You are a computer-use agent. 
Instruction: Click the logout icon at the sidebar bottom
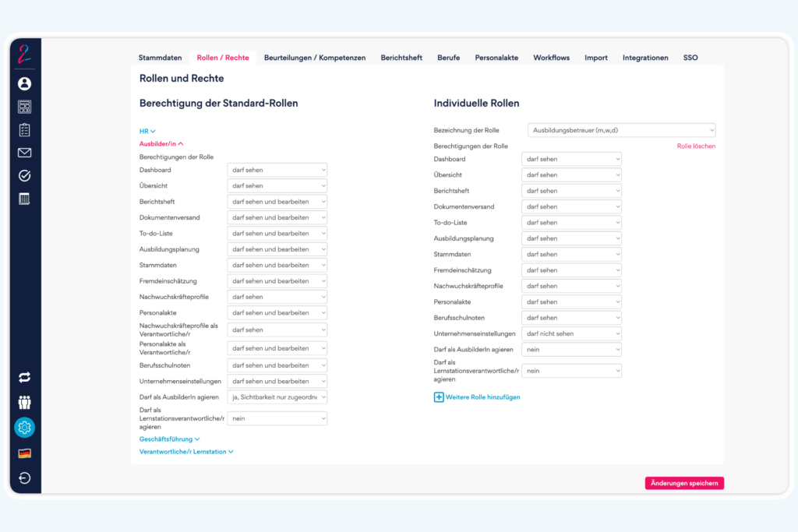[x=23, y=478]
